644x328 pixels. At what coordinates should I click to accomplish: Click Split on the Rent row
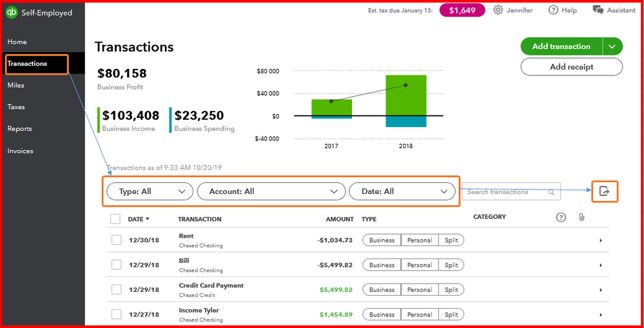point(451,240)
